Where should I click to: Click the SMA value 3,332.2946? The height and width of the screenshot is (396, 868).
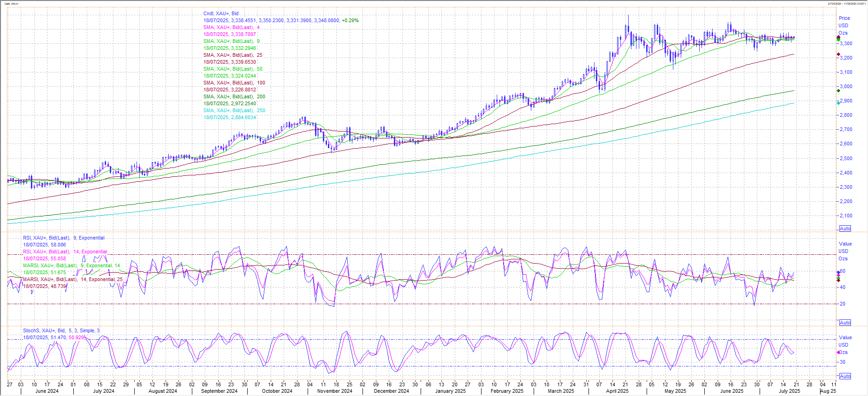click(x=244, y=48)
